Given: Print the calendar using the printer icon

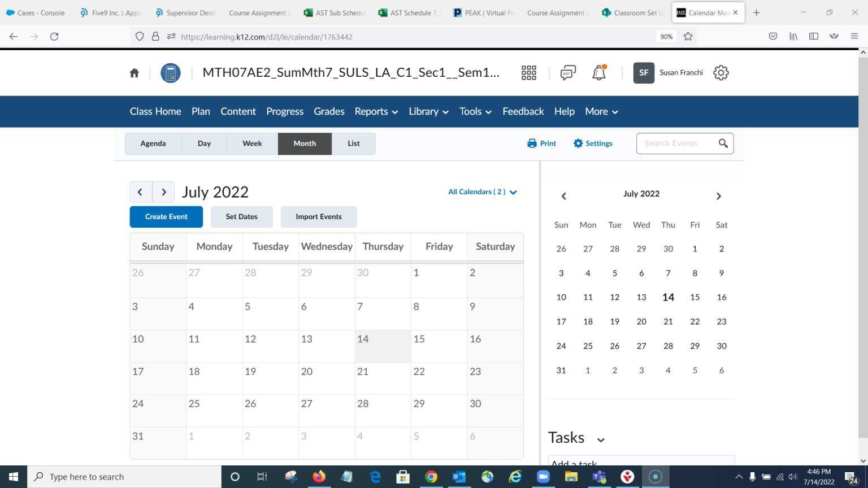Looking at the screenshot, I should point(531,143).
